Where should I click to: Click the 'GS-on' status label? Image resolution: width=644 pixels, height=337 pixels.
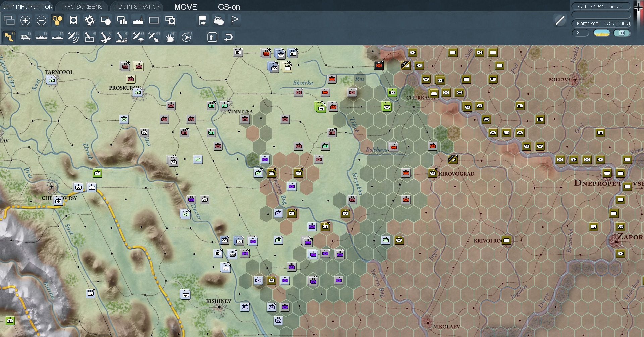(229, 7)
